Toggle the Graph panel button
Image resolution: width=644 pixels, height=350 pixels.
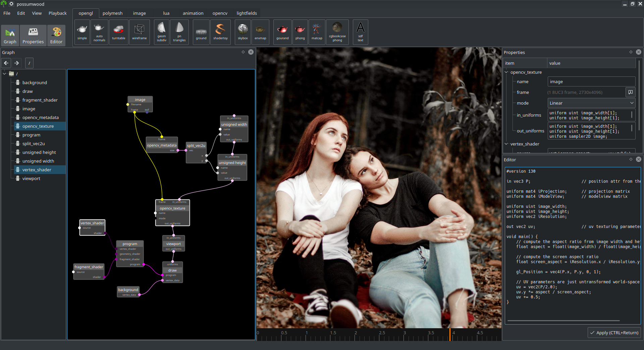(10, 35)
